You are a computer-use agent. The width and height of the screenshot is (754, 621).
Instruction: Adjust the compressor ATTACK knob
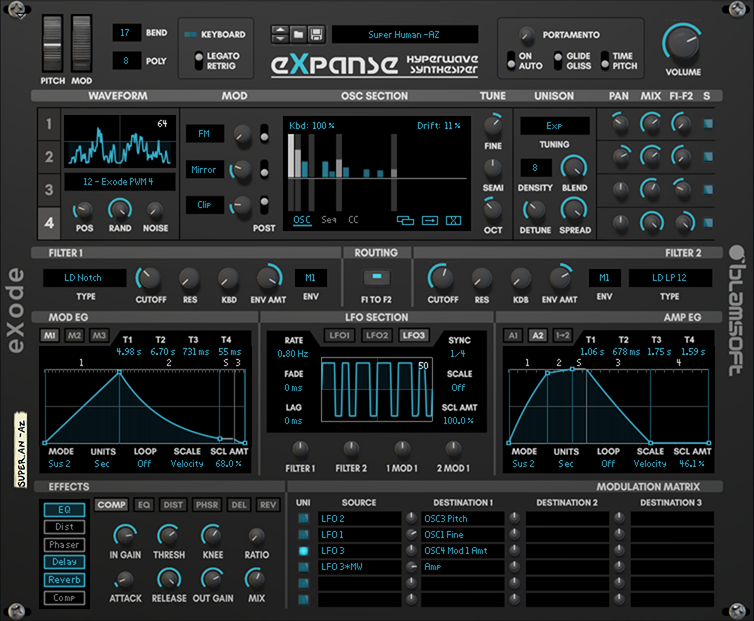pos(125,579)
